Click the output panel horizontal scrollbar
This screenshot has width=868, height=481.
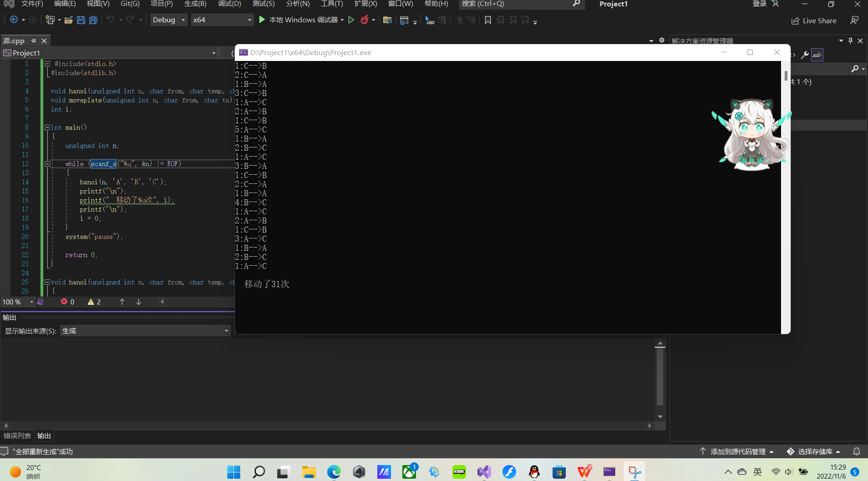(328, 425)
